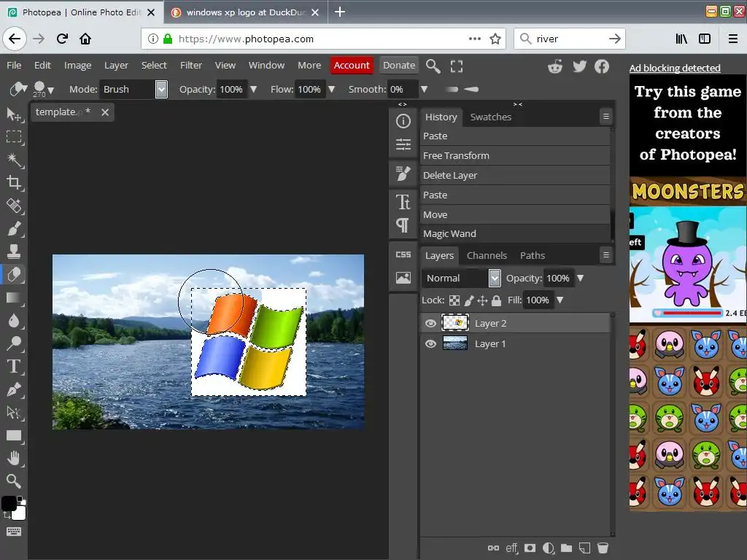Create a new layer icon
This screenshot has height=560, width=747.
point(584,548)
